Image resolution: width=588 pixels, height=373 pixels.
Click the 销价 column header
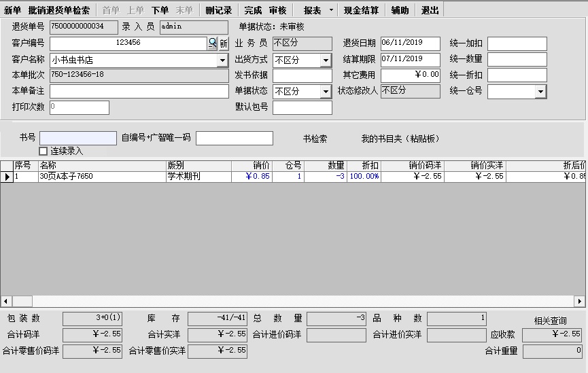pyautogui.click(x=252, y=165)
